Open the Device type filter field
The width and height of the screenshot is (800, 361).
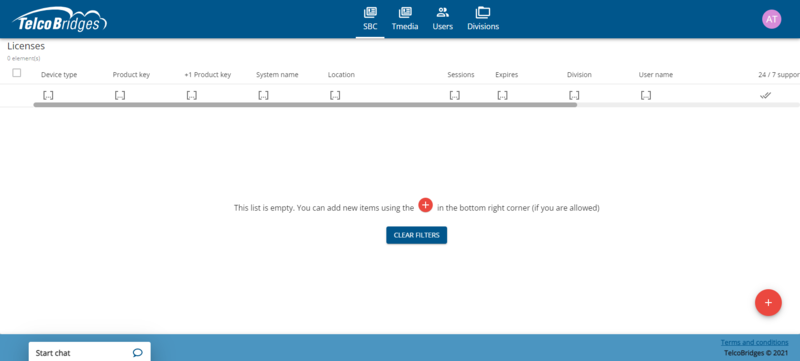[48, 95]
